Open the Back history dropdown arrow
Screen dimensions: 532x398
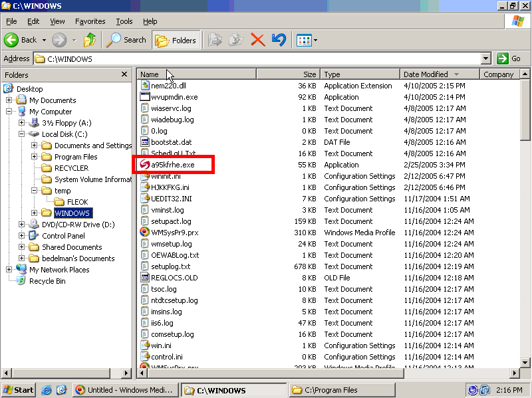point(44,40)
